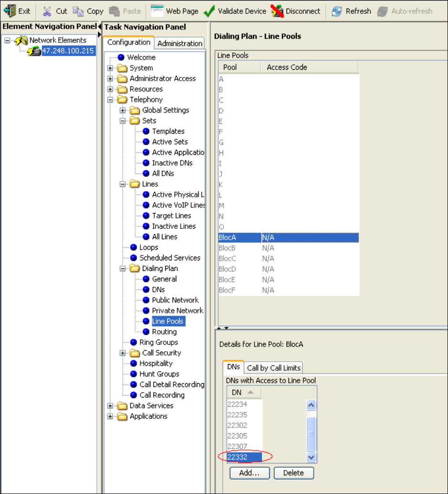Expand the Data Services node

[x=110, y=406]
